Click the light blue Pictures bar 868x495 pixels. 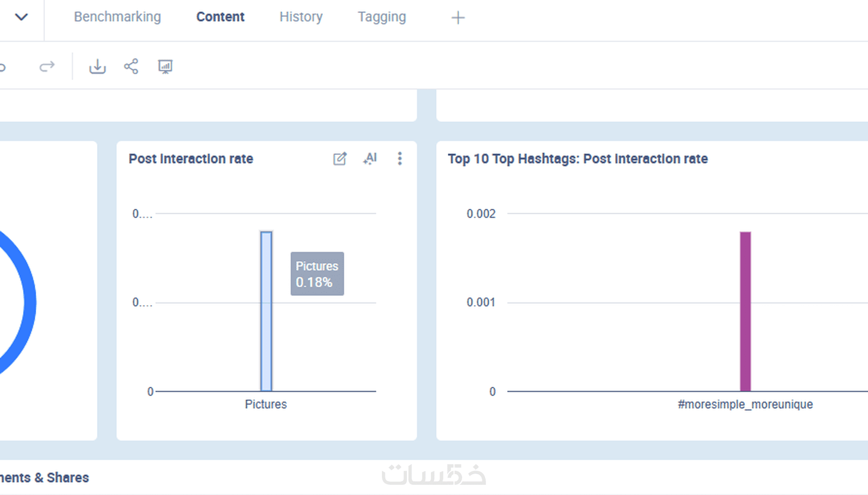coord(266,311)
